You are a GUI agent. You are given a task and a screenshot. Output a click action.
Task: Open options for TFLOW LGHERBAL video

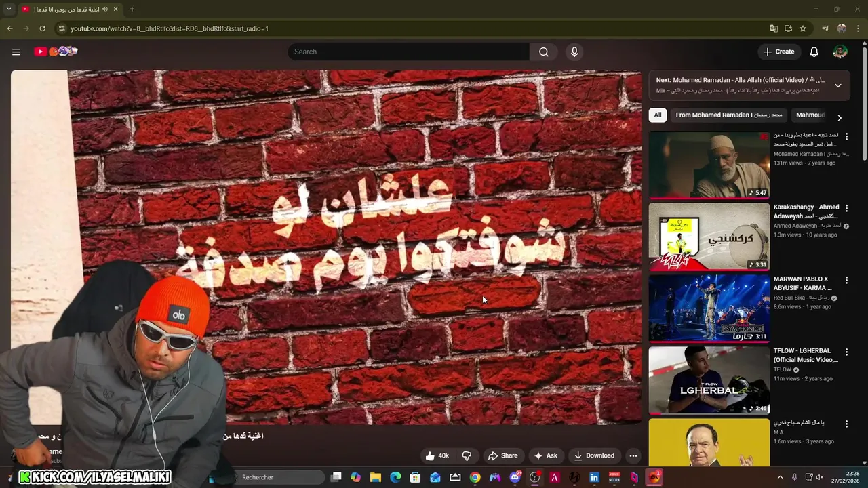846,352
